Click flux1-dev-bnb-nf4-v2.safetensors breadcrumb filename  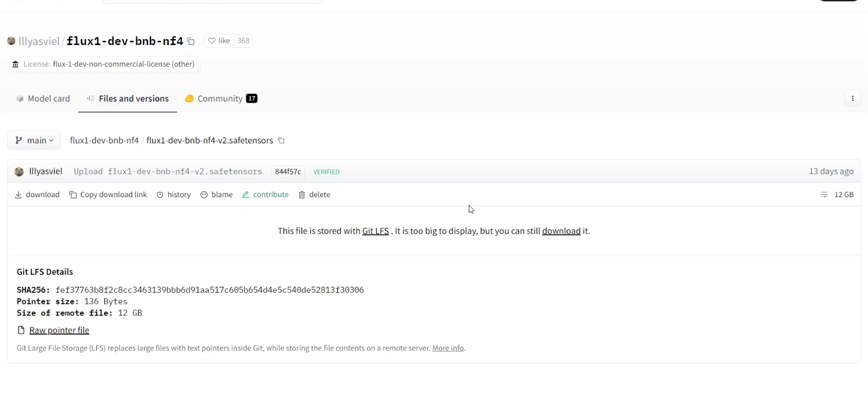210,140
